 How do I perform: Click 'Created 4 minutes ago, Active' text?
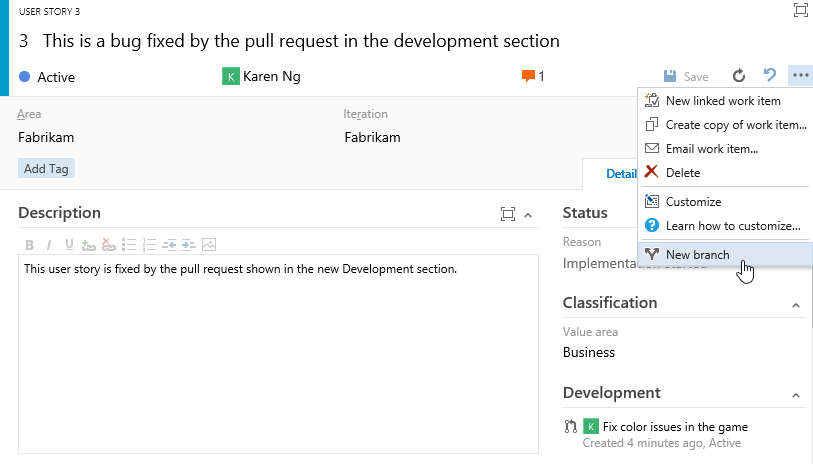click(x=662, y=443)
